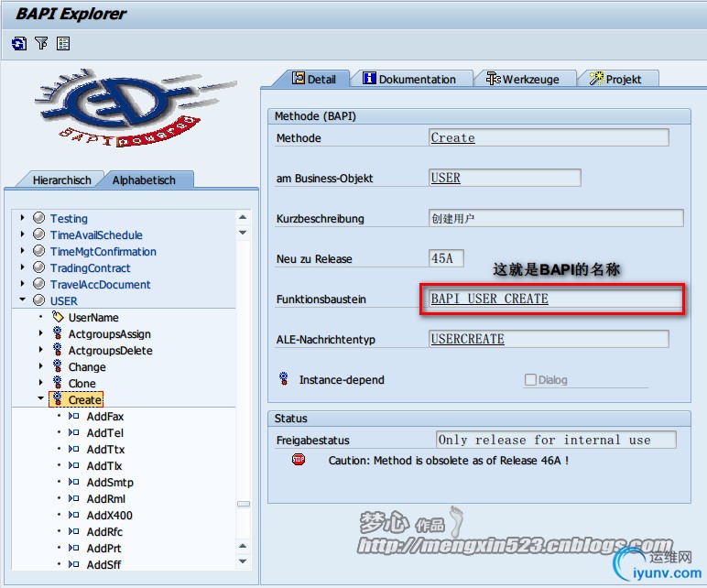Click the TimeAvailSchedule object icon
707x588 pixels.
pyautogui.click(x=39, y=235)
